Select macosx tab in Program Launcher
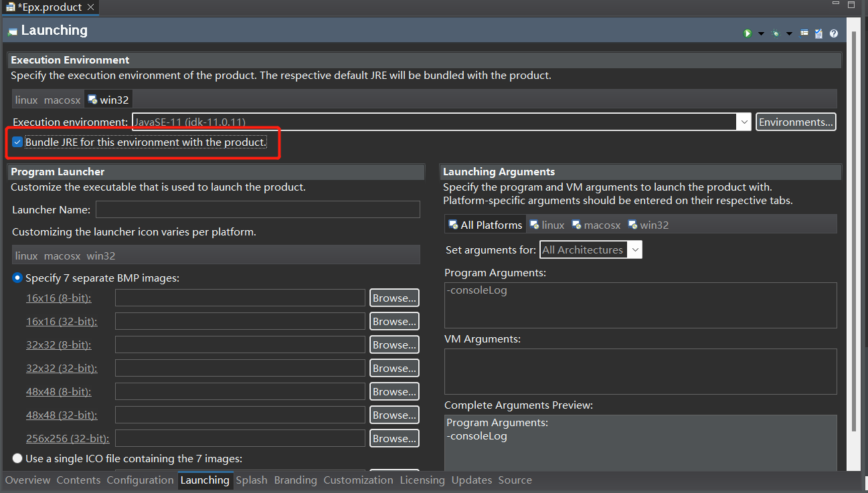The width and height of the screenshot is (868, 493). coord(62,256)
